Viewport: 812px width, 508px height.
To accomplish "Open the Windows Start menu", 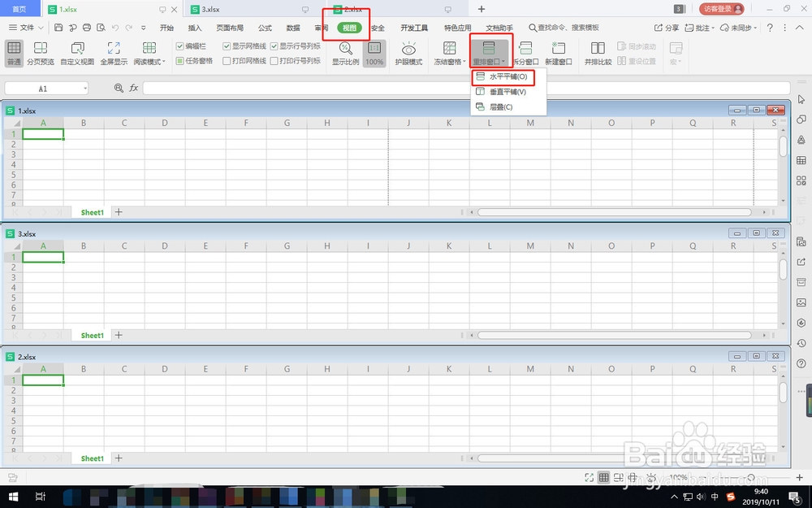I will [14, 497].
